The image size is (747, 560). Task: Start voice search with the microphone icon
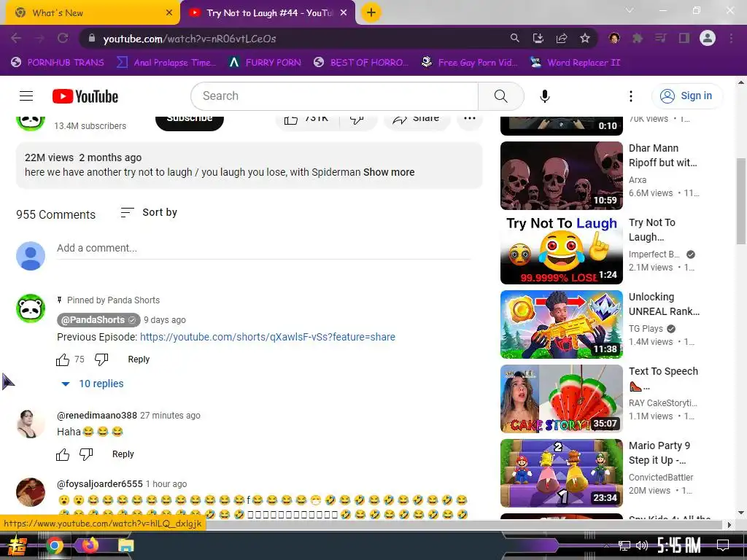[544, 96]
